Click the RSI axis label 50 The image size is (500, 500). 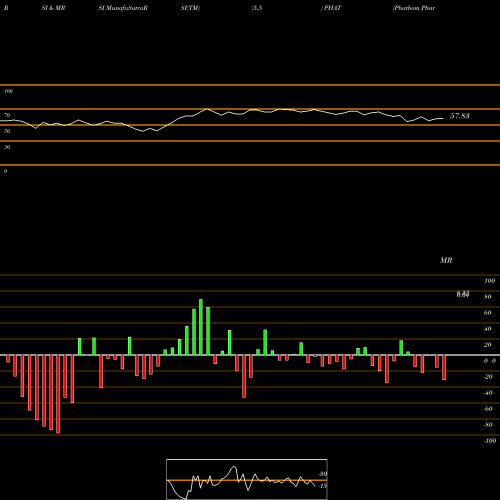(x=7, y=131)
